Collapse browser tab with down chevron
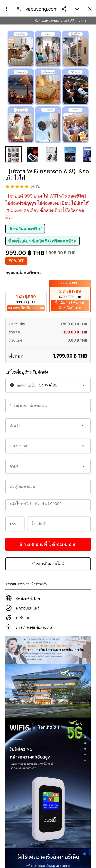The height and width of the screenshot is (868, 96). [77, 9]
